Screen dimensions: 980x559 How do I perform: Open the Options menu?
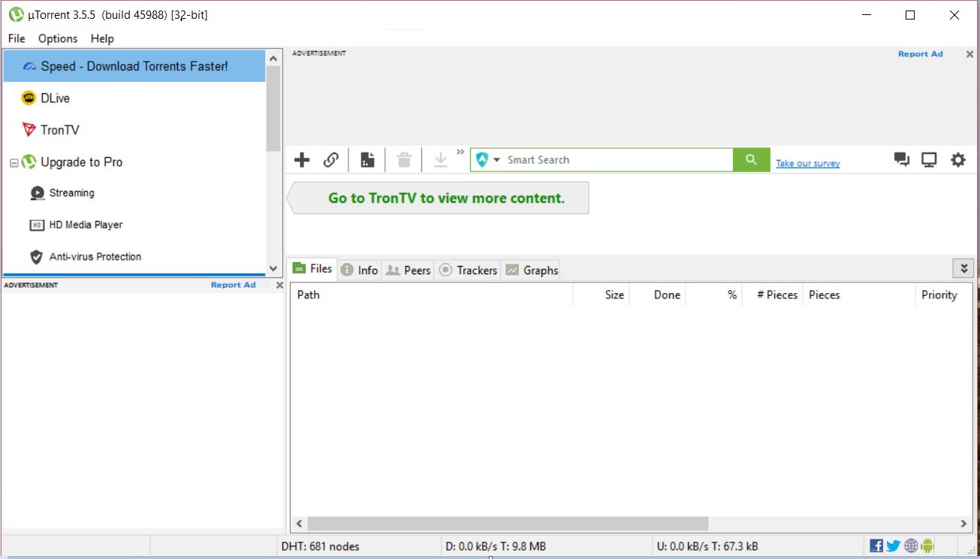[x=58, y=38]
